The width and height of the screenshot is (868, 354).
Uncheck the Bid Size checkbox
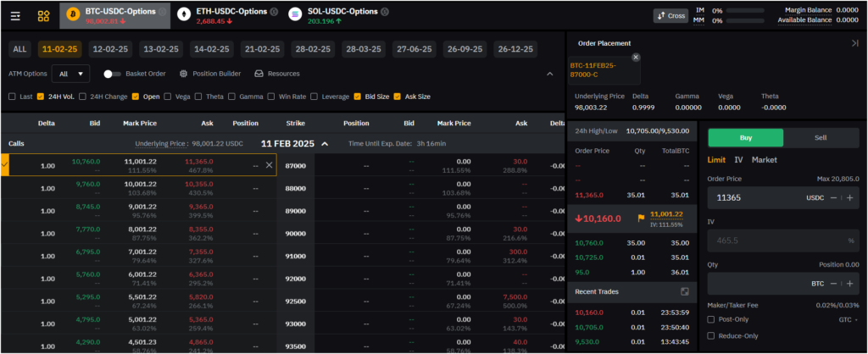357,97
